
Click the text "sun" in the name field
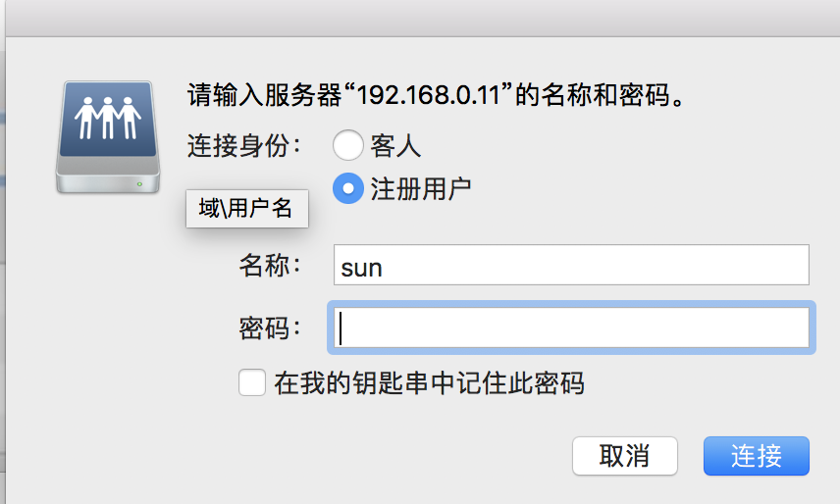361,267
